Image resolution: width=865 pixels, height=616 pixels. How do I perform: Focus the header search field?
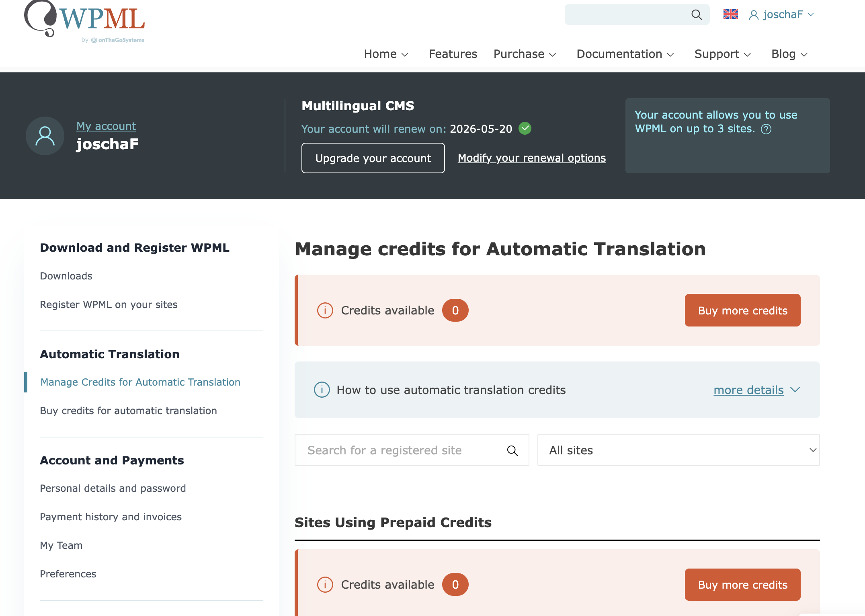(637, 14)
